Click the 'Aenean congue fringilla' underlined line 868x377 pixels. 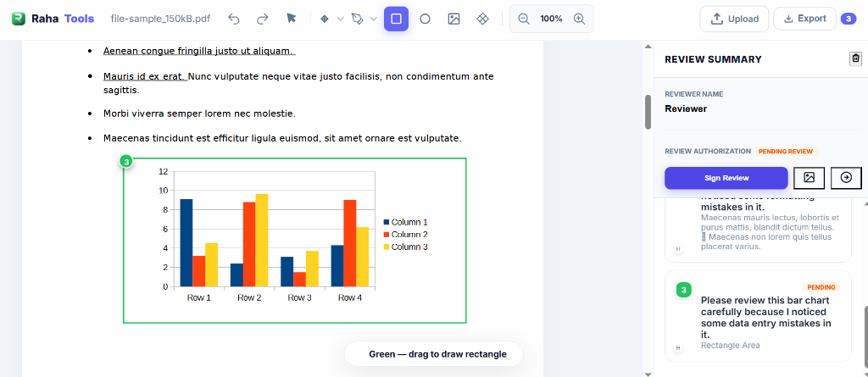click(199, 51)
